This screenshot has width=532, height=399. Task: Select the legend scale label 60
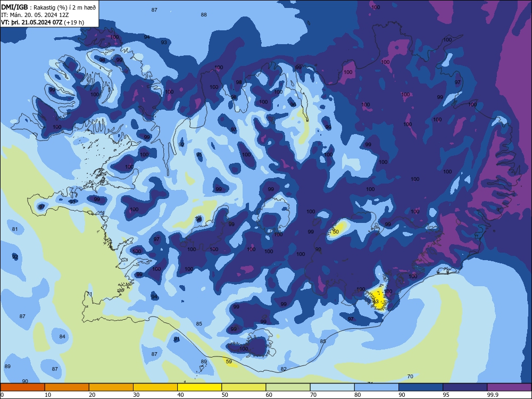coord(269,395)
